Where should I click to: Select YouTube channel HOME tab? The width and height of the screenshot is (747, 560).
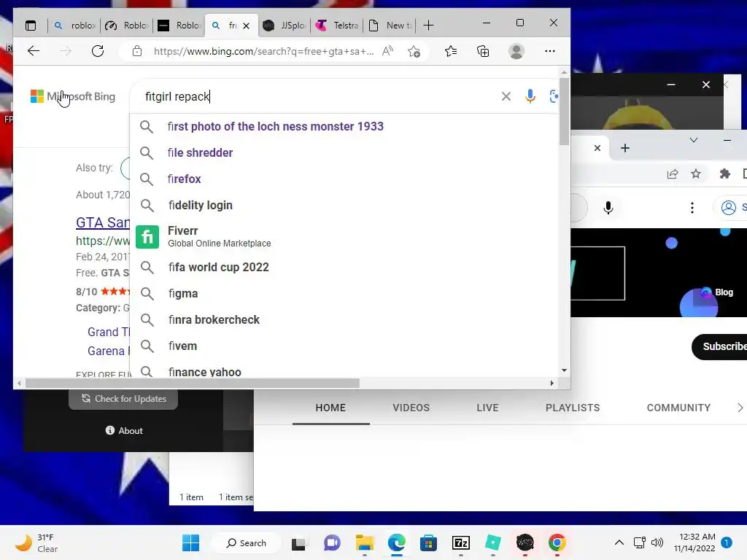point(330,408)
